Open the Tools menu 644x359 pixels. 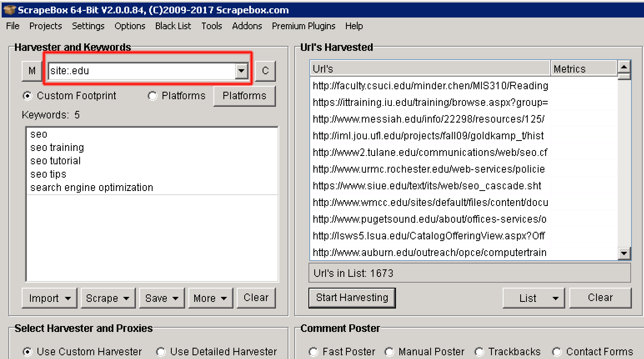(x=212, y=26)
